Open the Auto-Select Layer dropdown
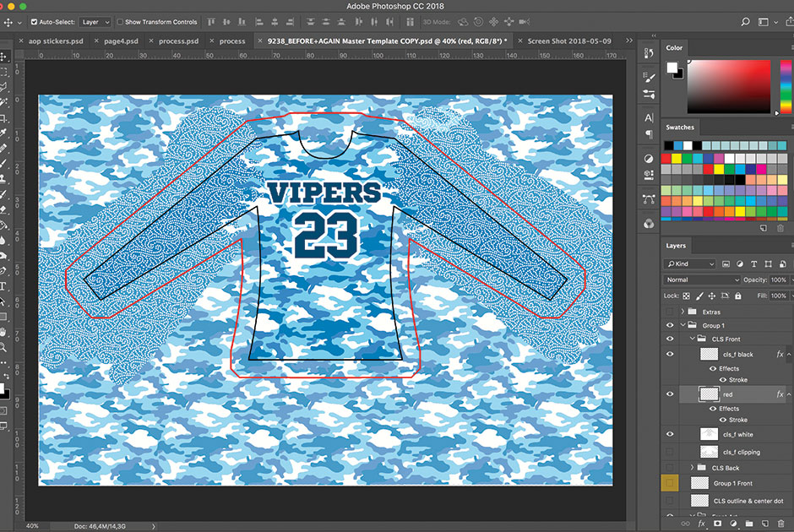 click(95, 22)
